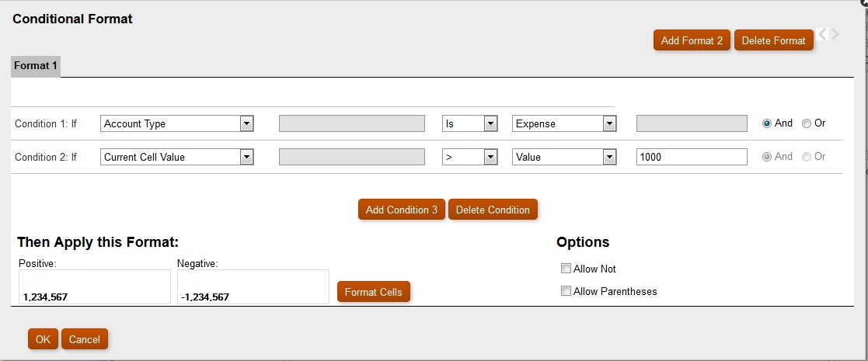This screenshot has width=868, height=361.
Task: Select the Or radio button for Condition 1
Action: (807, 123)
